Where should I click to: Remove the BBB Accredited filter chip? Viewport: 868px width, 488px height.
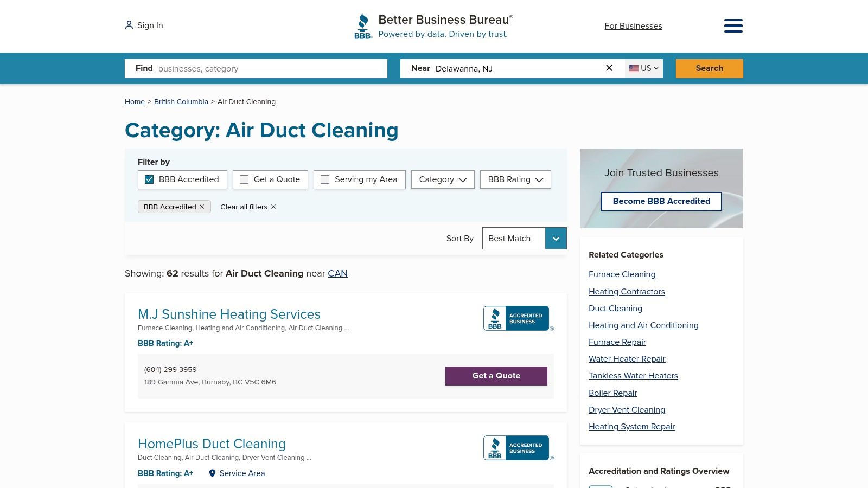pos(201,207)
